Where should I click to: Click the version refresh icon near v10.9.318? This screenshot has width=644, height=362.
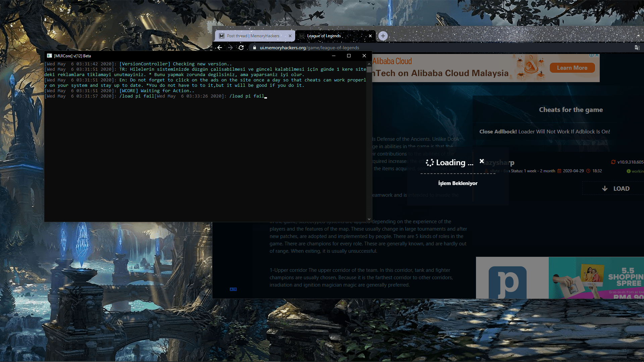point(613,162)
